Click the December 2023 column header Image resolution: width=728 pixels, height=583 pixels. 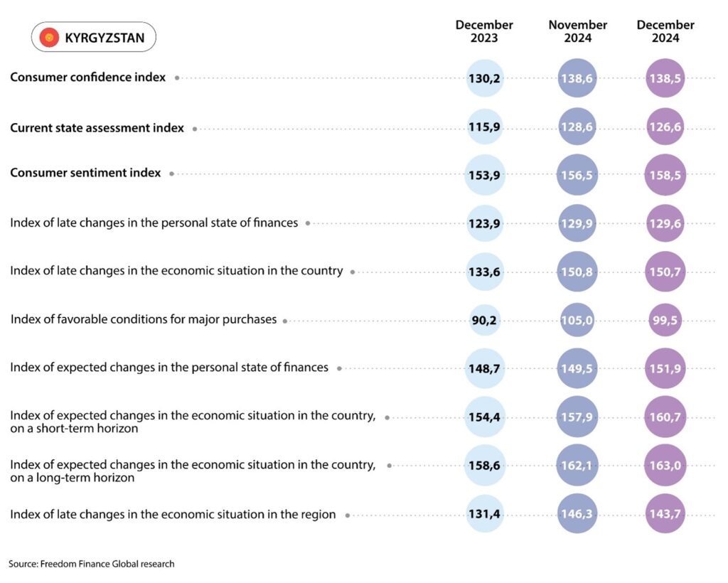(x=484, y=31)
